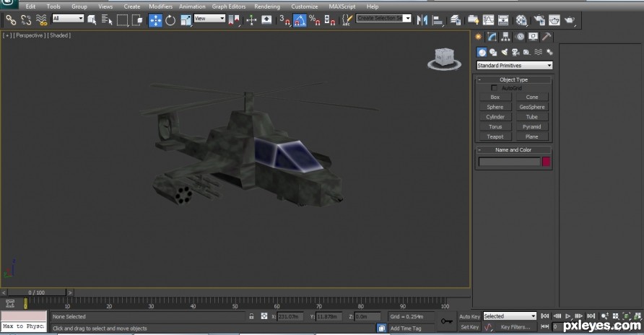
Task: Open the Edit menu
Action: pyautogui.click(x=30, y=6)
